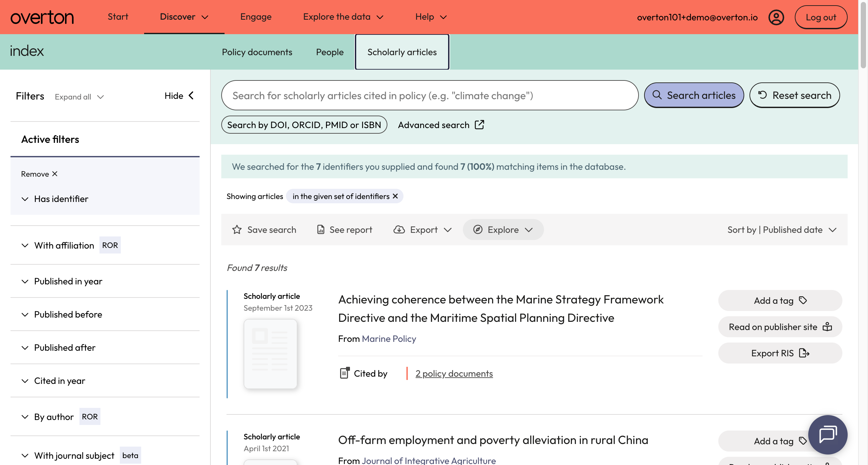Click the Overton logo
Screen dimensions: 868x465
(x=42, y=17)
